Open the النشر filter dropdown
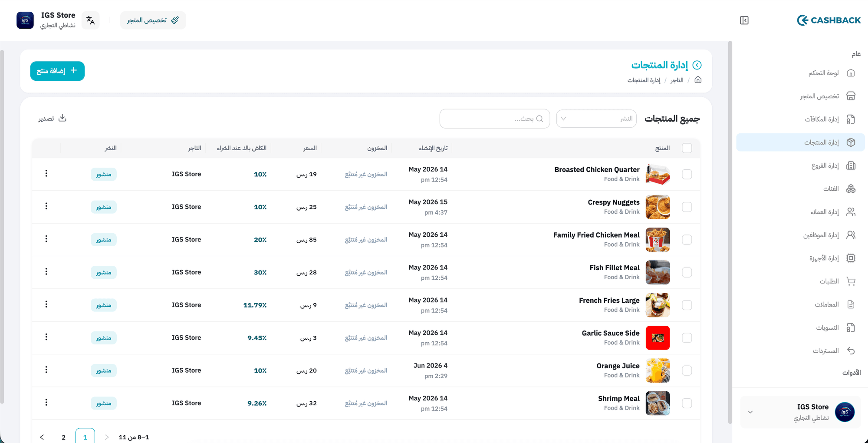Viewport: 868px width, 443px height. coord(596,119)
